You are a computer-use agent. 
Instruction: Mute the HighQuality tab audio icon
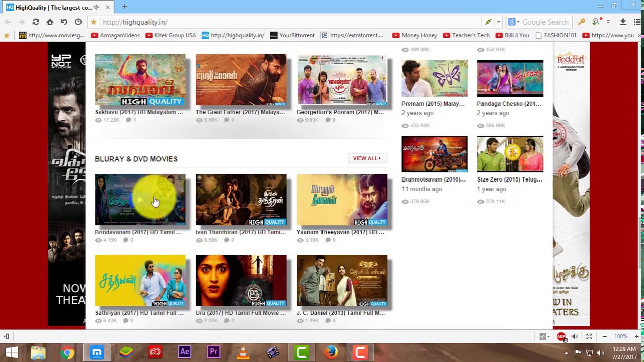(x=96, y=7)
